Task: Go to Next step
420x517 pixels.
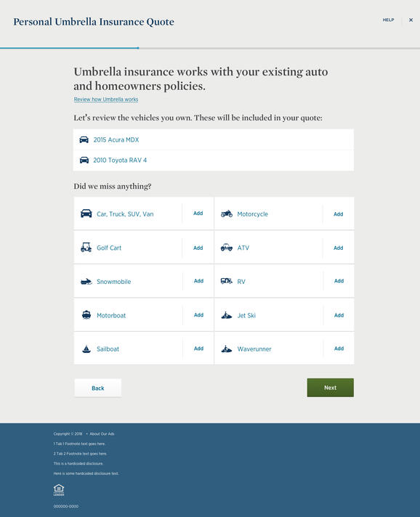Action: 330,388
